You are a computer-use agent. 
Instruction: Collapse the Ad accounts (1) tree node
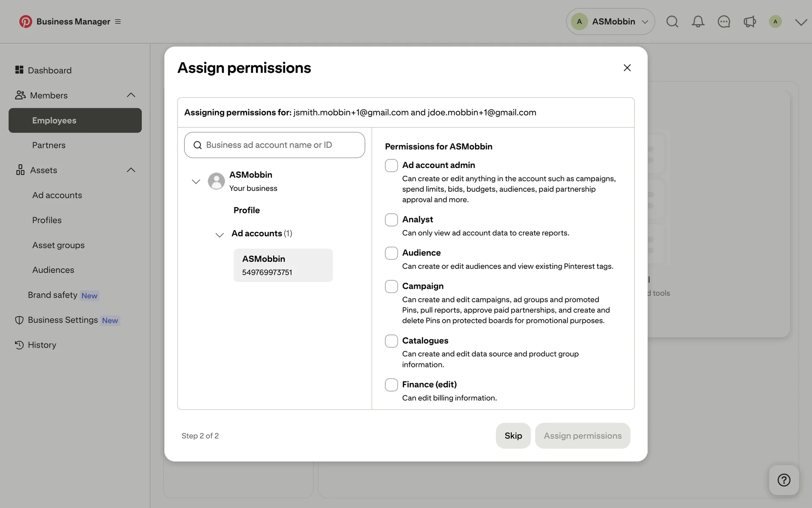[219, 235]
